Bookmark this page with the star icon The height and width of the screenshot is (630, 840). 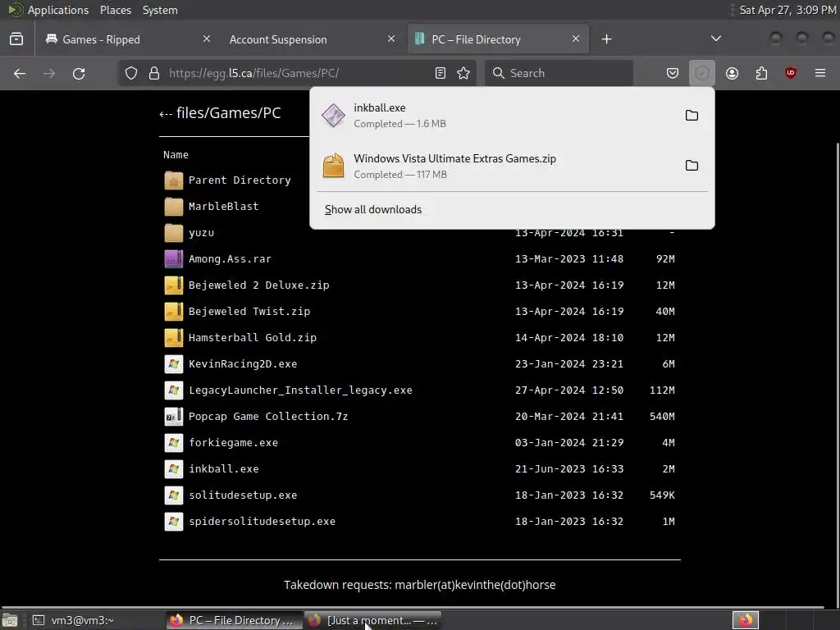[463, 73]
